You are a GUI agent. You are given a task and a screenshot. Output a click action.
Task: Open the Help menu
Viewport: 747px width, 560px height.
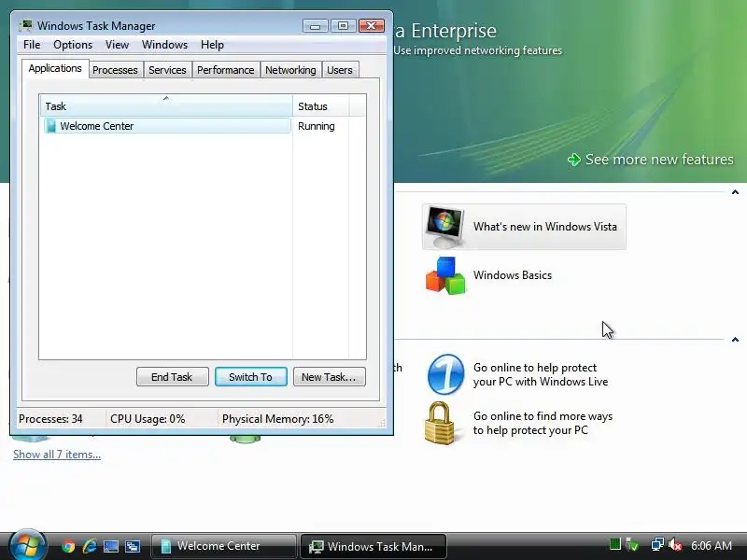(x=212, y=45)
